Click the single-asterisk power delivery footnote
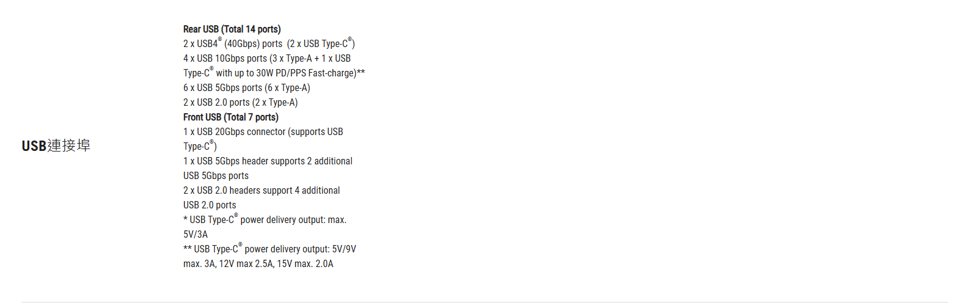The width and height of the screenshot is (980, 308). (x=265, y=220)
